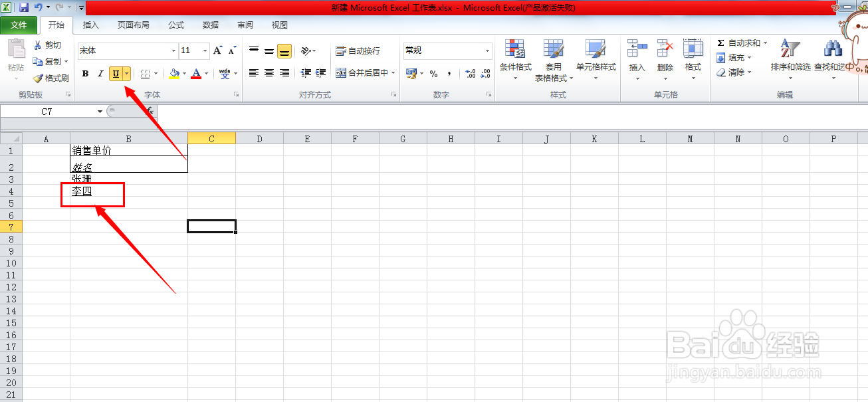Open font dialog launcher in 字体 group

pyautogui.click(x=236, y=95)
